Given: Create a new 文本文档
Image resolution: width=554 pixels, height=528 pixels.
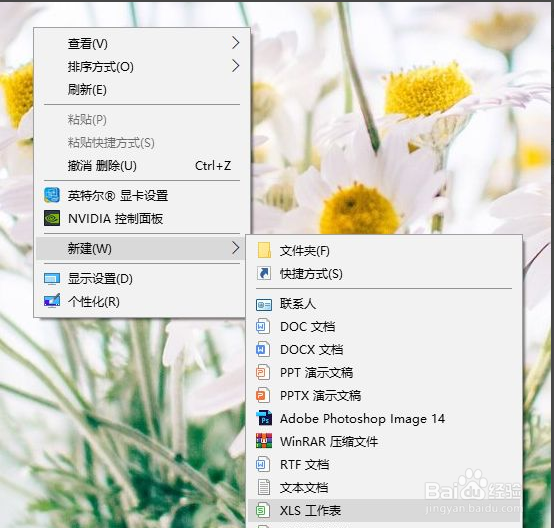Looking at the screenshot, I should (384, 487).
